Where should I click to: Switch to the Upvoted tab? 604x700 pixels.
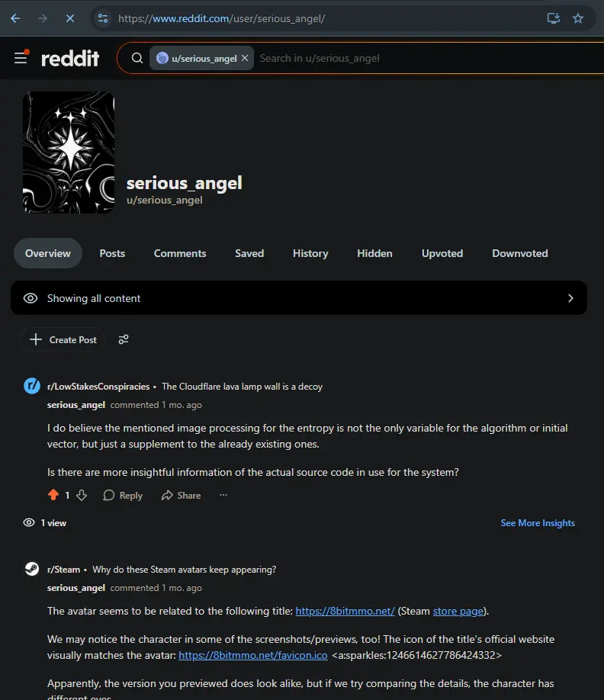coord(442,253)
